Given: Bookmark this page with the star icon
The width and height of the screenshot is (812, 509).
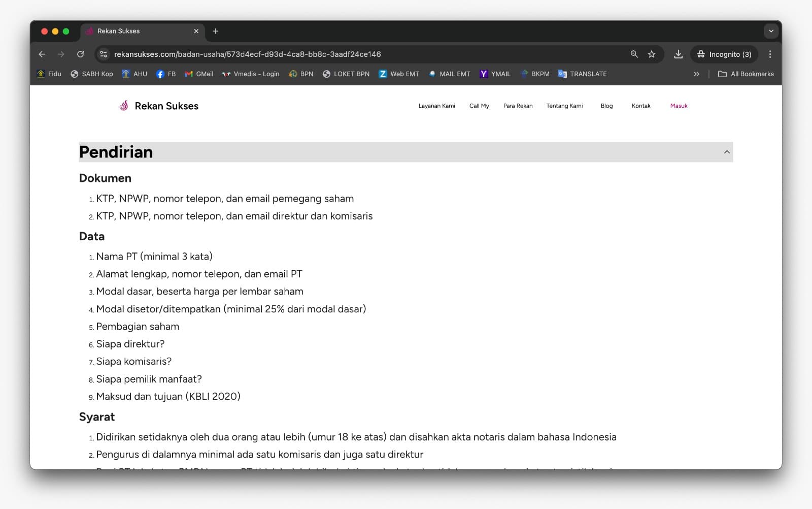Looking at the screenshot, I should coord(652,54).
